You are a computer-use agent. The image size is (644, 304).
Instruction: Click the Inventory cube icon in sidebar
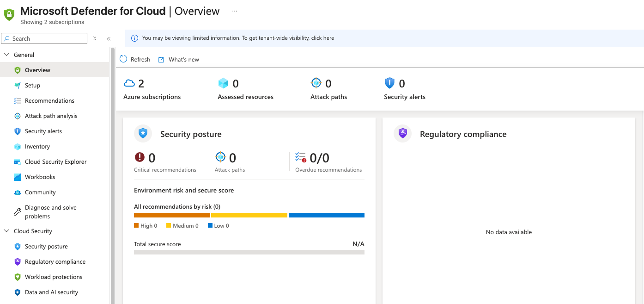pos(18,147)
